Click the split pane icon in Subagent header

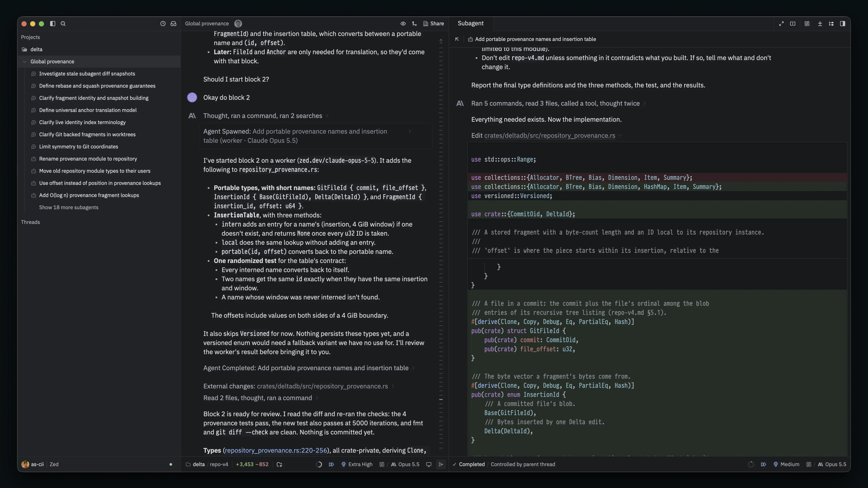click(793, 24)
